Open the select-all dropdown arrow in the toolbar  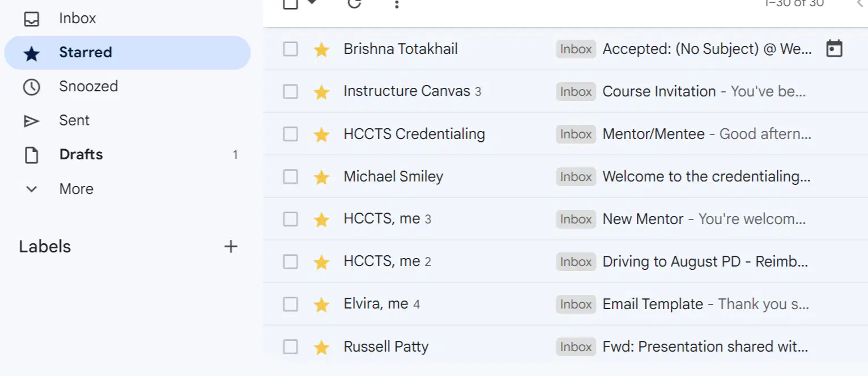click(312, 3)
